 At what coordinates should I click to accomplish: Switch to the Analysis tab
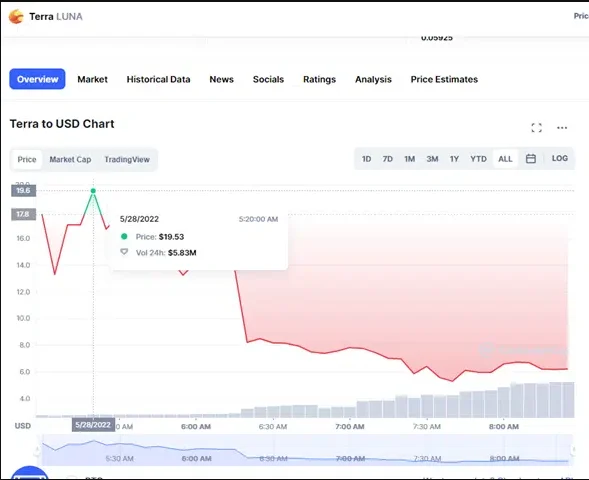[x=373, y=79]
